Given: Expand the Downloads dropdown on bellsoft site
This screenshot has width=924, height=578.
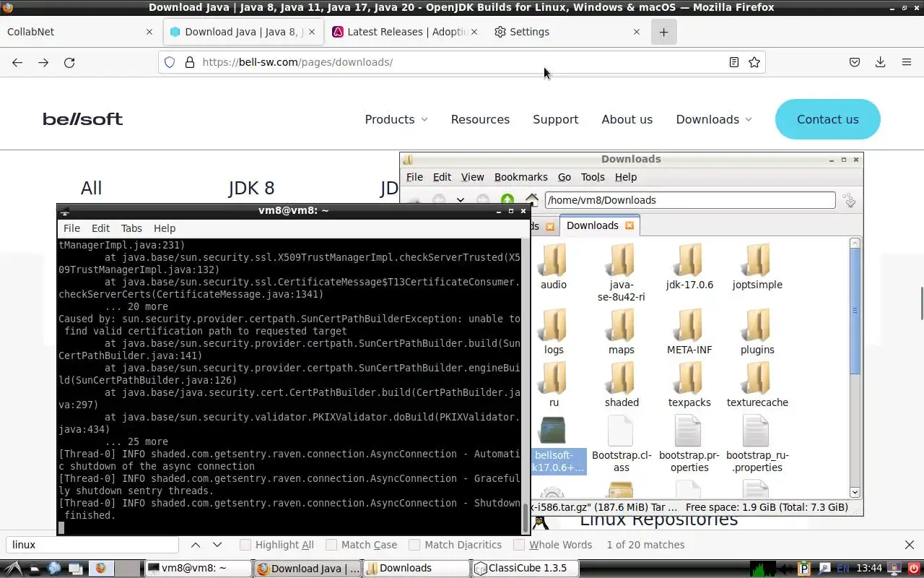Looking at the screenshot, I should tap(714, 119).
